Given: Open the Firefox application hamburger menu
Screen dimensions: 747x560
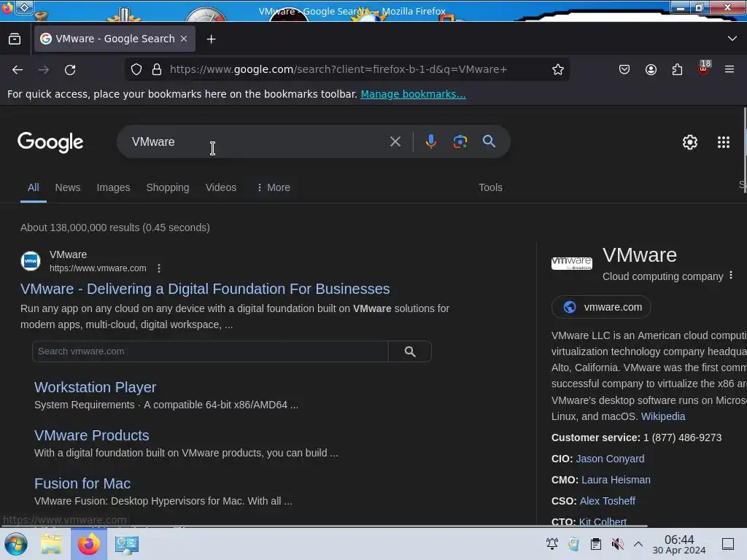Looking at the screenshot, I should coord(729,69).
